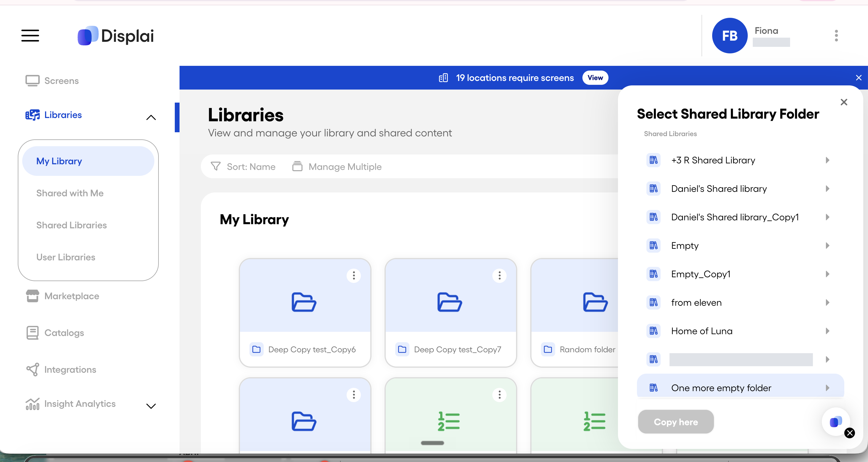Select Daniel's Shared library row
Screen dimensions: 868x462
pos(740,189)
